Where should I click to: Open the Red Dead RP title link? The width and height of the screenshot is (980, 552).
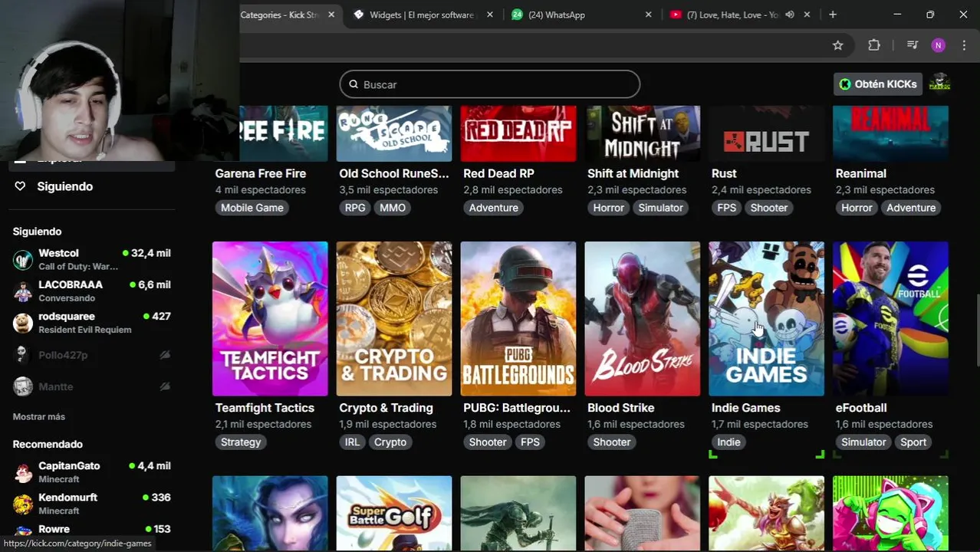498,173
